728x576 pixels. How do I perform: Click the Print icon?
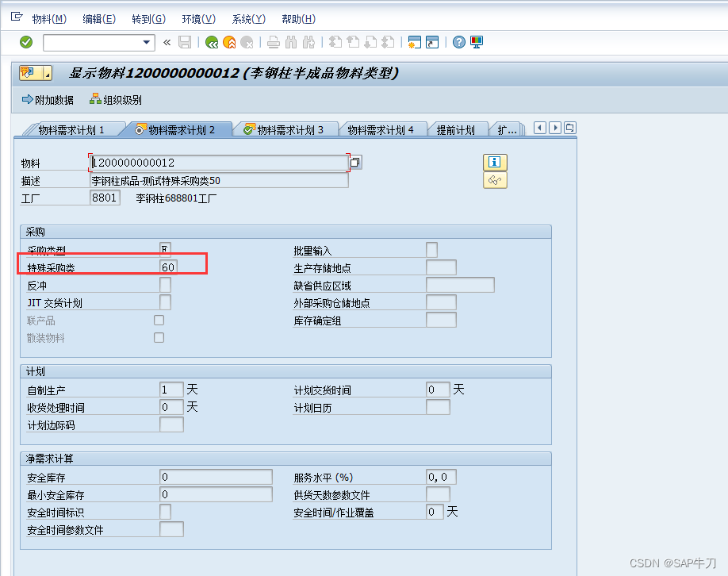coord(274,42)
